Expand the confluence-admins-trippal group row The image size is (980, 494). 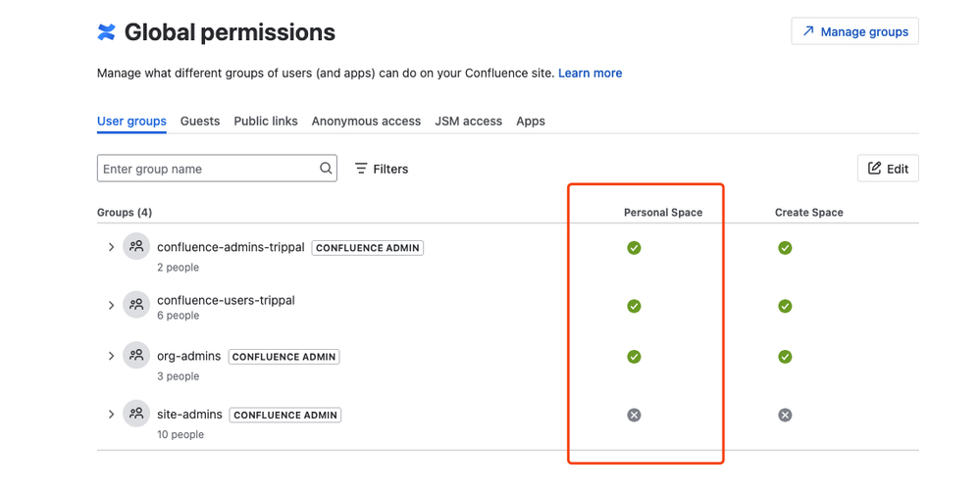[x=111, y=247]
